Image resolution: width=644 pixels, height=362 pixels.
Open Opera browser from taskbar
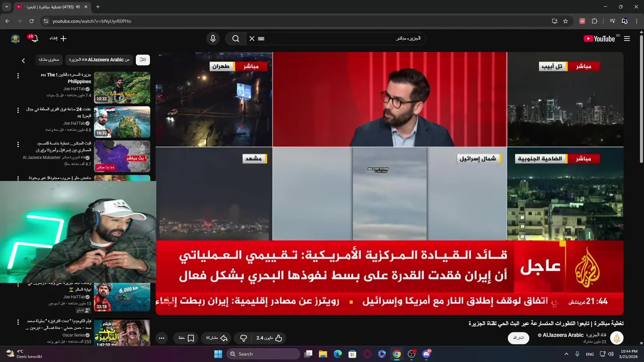click(367, 354)
